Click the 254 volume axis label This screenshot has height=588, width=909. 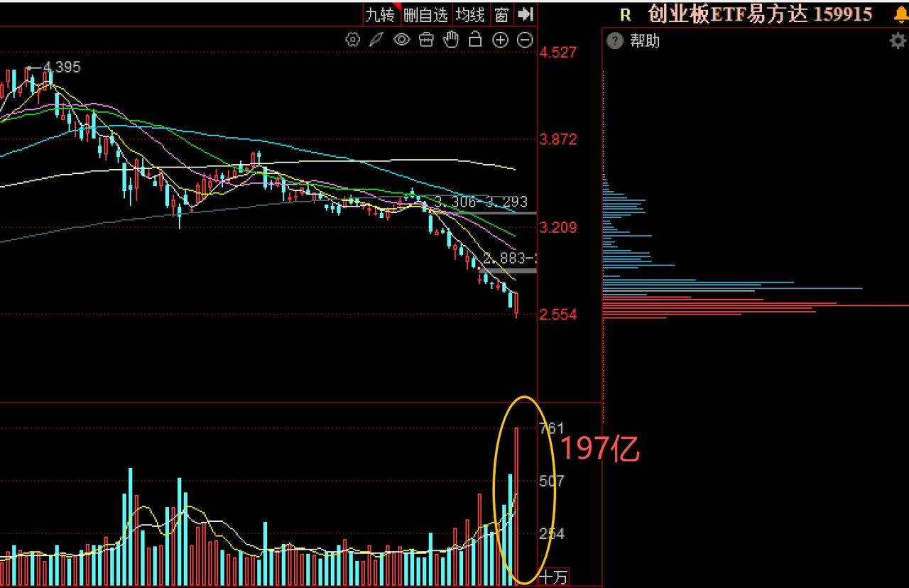[552, 533]
